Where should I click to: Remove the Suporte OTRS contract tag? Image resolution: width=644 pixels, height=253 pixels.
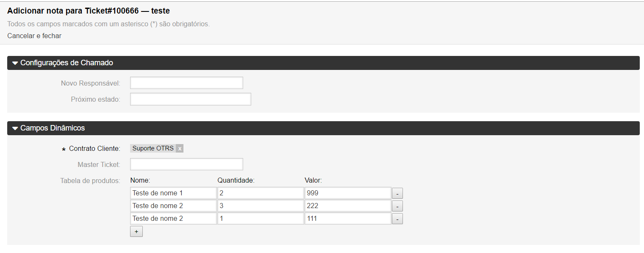tap(180, 148)
